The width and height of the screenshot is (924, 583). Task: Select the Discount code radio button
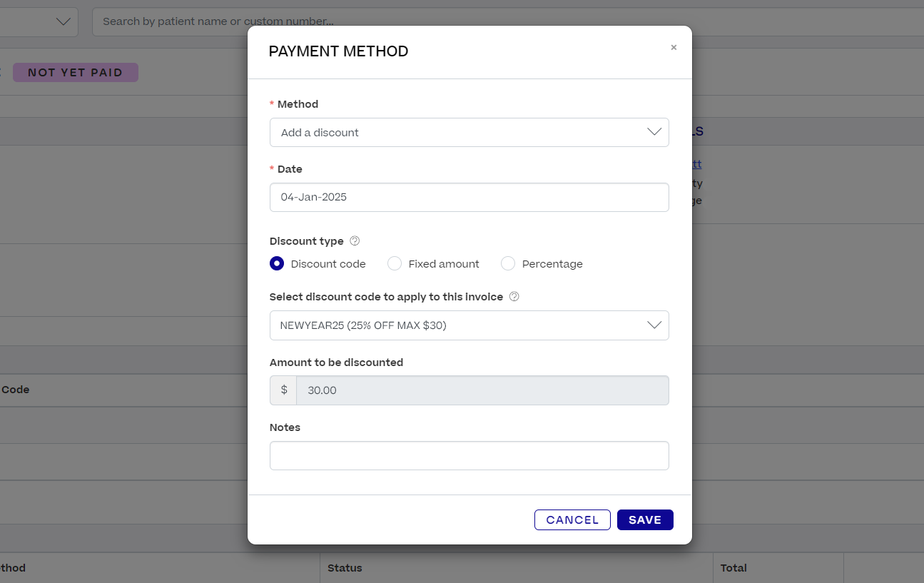277,263
